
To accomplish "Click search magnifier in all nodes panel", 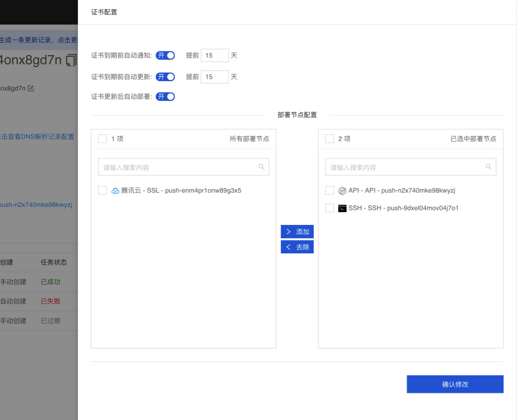I will 262,167.
